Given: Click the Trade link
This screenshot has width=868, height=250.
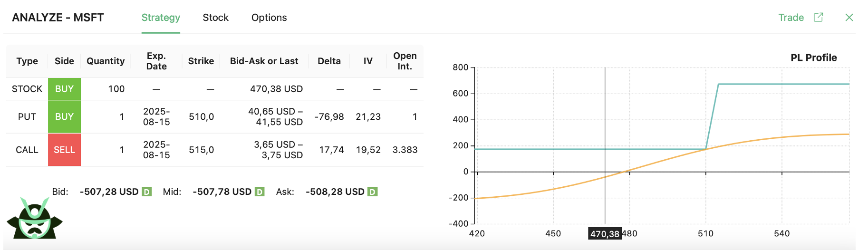Looking at the screenshot, I should (791, 18).
